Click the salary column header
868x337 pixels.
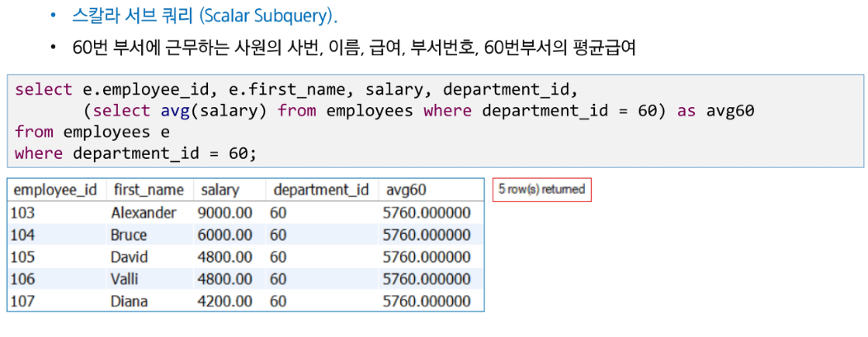219,190
